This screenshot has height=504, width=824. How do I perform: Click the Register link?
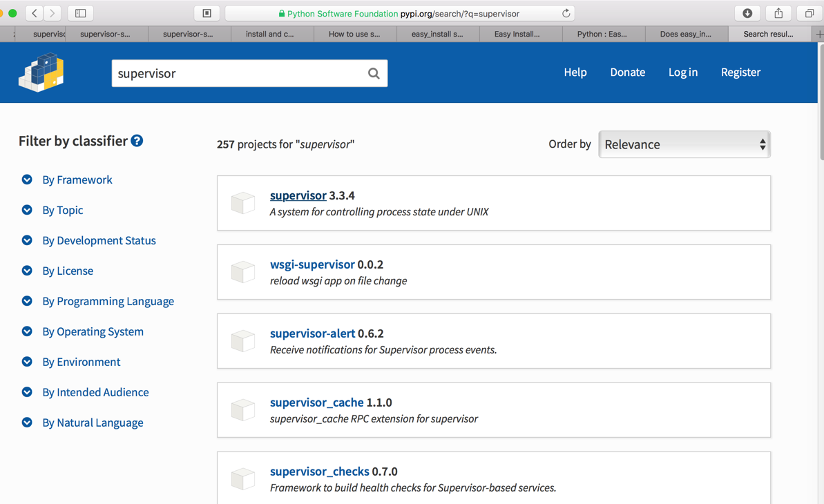pyautogui.click(x=741, y=72)
